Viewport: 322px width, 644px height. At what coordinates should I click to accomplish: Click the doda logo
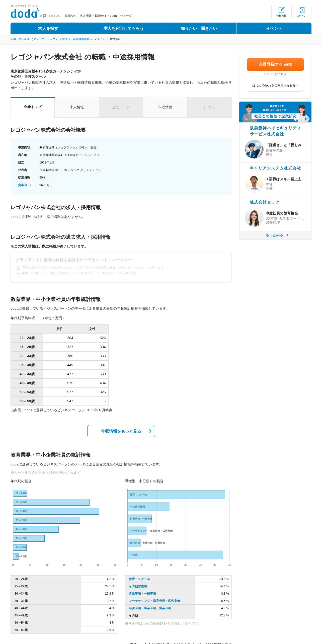(x=25, y=13)
